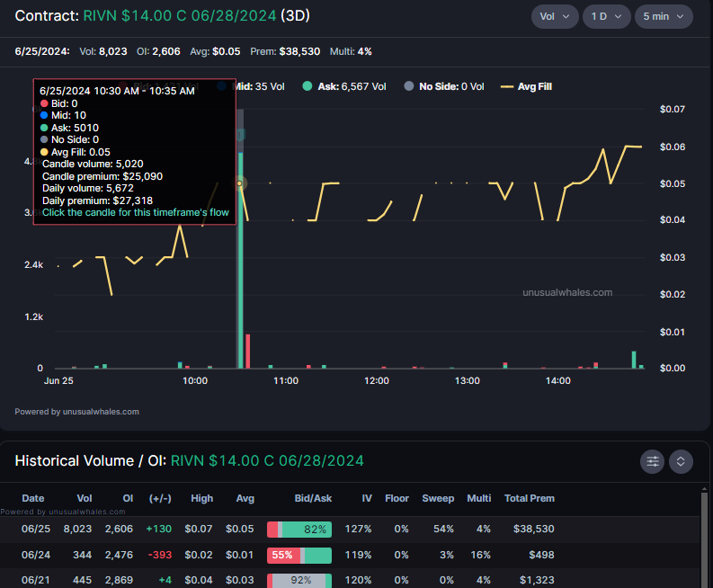Image resolution: width=713 pixels, height=588 pixels.
Task: Click the tall 10:30 AM ask candle
Action: (x=241, y=260)
